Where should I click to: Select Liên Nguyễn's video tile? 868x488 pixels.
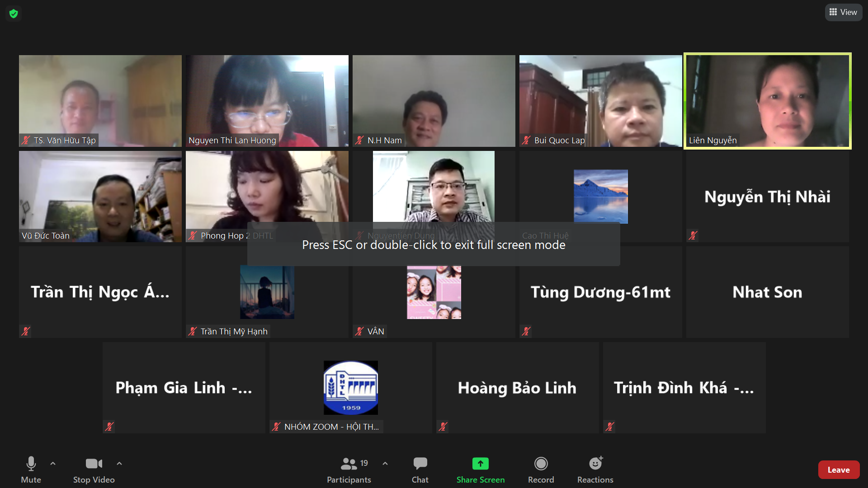point(767,101)
